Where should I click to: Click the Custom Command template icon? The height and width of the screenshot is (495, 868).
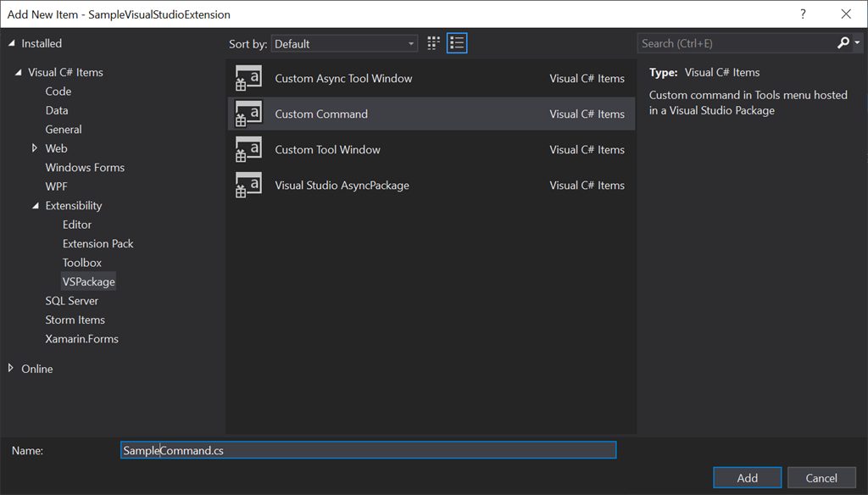248,114
